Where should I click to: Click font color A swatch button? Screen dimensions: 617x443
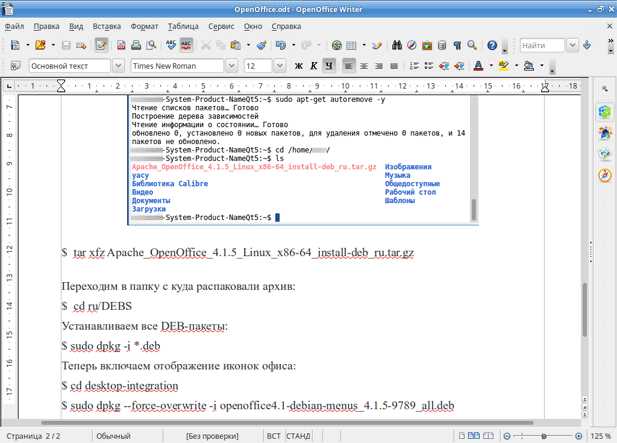pos(478,66)
